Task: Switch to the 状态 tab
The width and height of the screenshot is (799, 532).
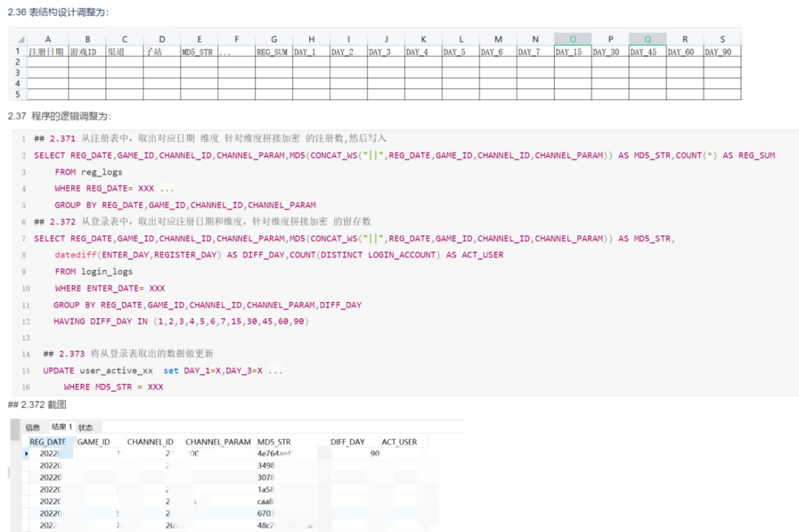Action: tap(86, 427)
